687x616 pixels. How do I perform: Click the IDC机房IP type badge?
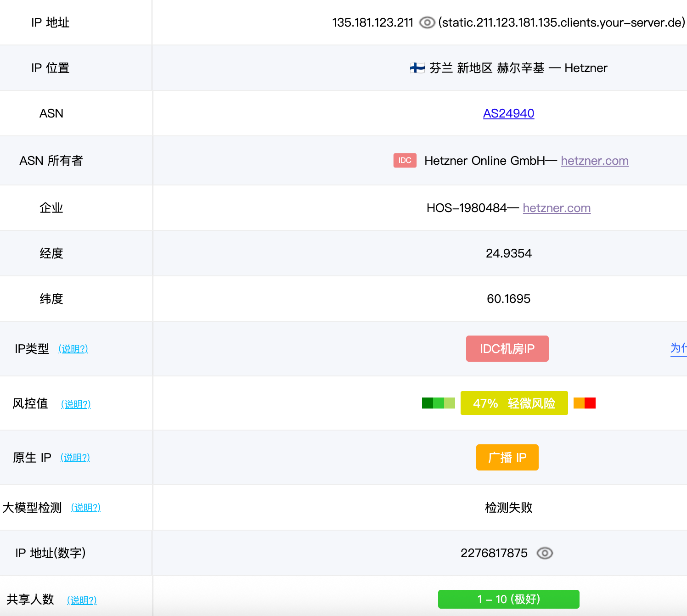pos(507,349)
